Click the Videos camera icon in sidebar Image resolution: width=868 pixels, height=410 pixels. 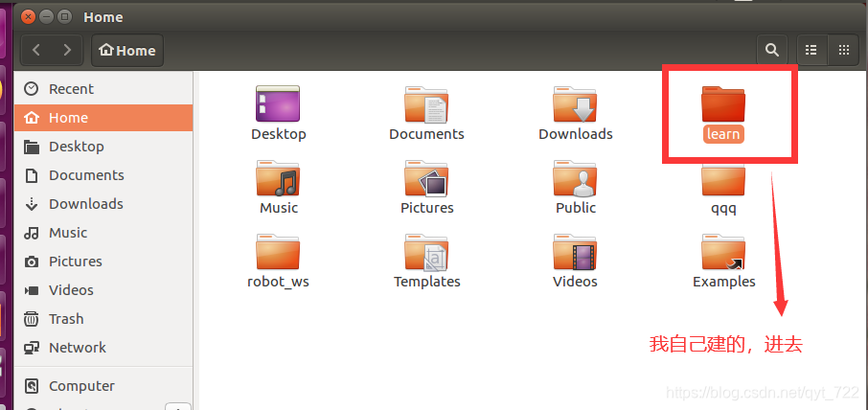tap(32, 290)
